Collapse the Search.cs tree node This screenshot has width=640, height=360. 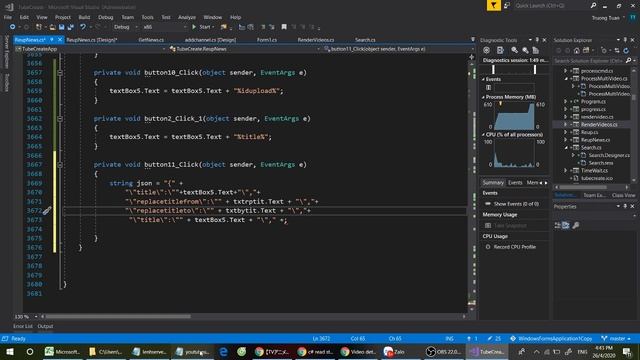click(x=566, y=147)
